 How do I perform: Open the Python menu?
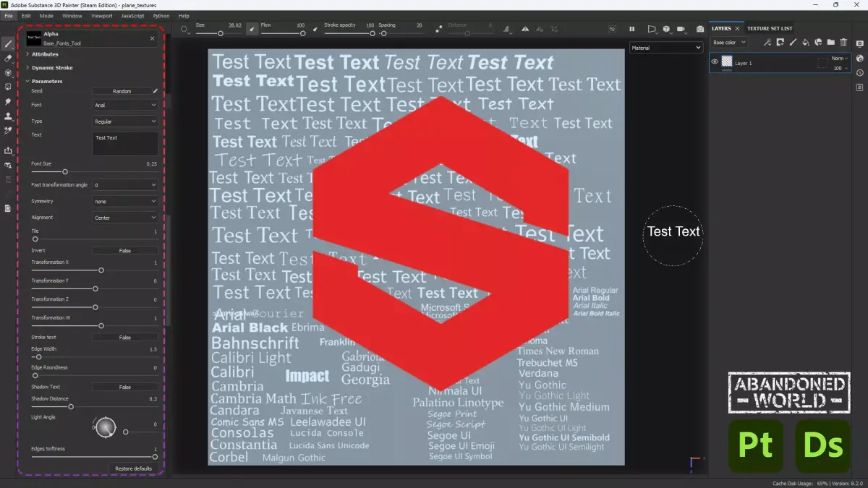(x=162, y=15)
